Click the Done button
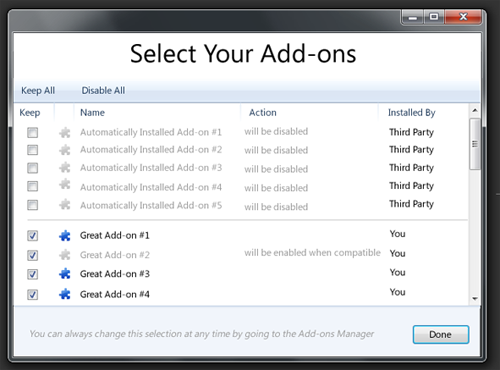 coord(441,334)
